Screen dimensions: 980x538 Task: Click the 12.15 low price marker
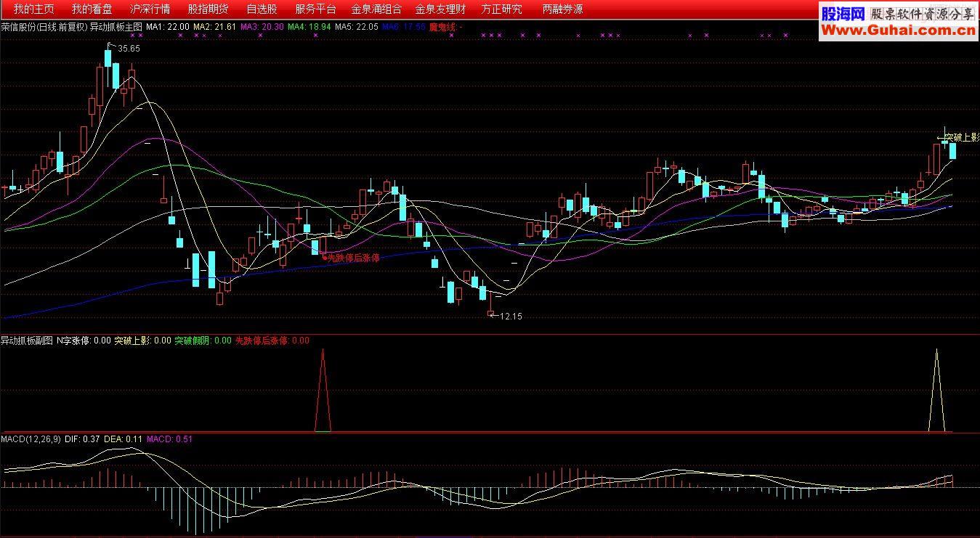click(x=511, y=317)
